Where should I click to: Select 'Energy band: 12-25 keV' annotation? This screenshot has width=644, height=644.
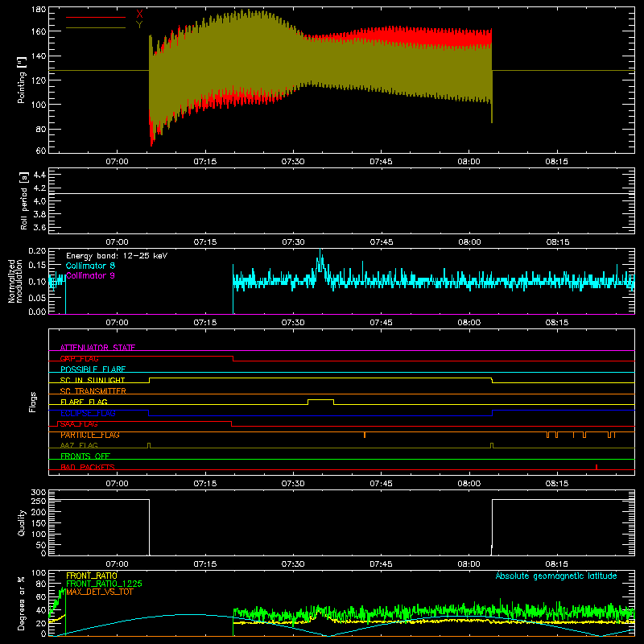[x=117, y=256]
